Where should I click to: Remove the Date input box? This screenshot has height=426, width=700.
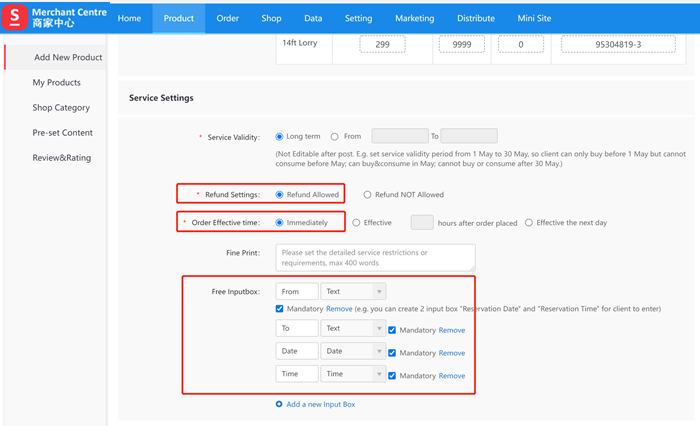452,353
